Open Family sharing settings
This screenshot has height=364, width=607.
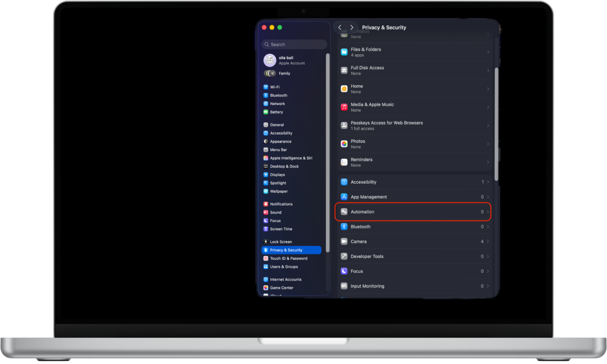(x=284, y=73)
